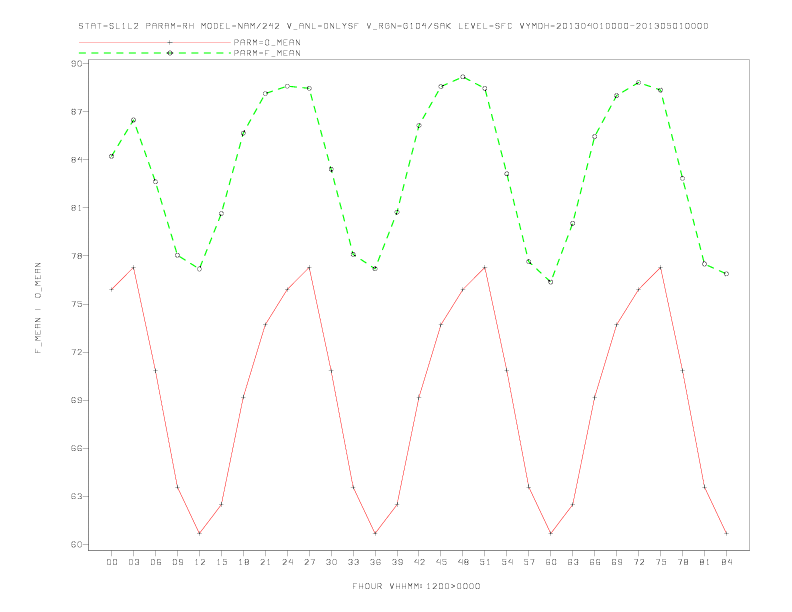Screen dimensions: 792x612
Task: Click the x-axis tick label 21
Action: 265,562
